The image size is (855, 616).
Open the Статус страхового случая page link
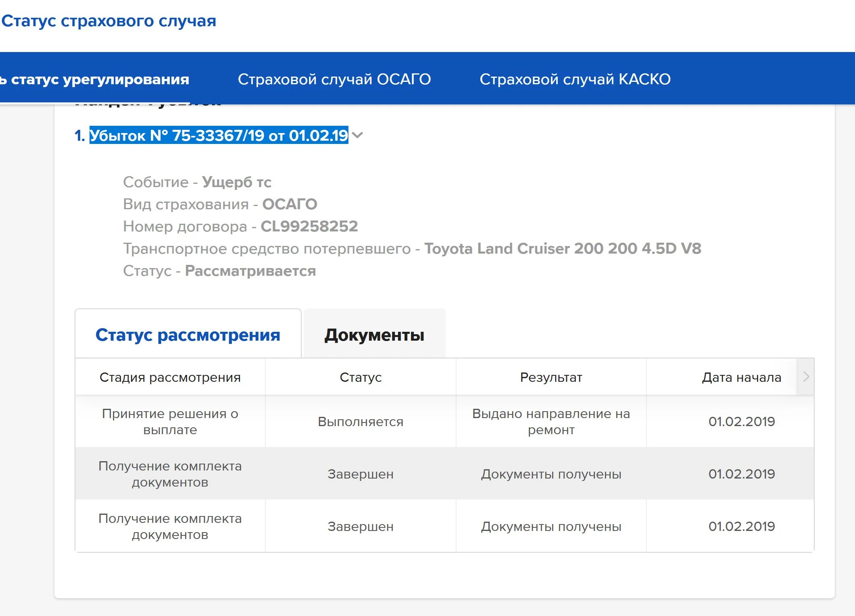tap(108, 21)
